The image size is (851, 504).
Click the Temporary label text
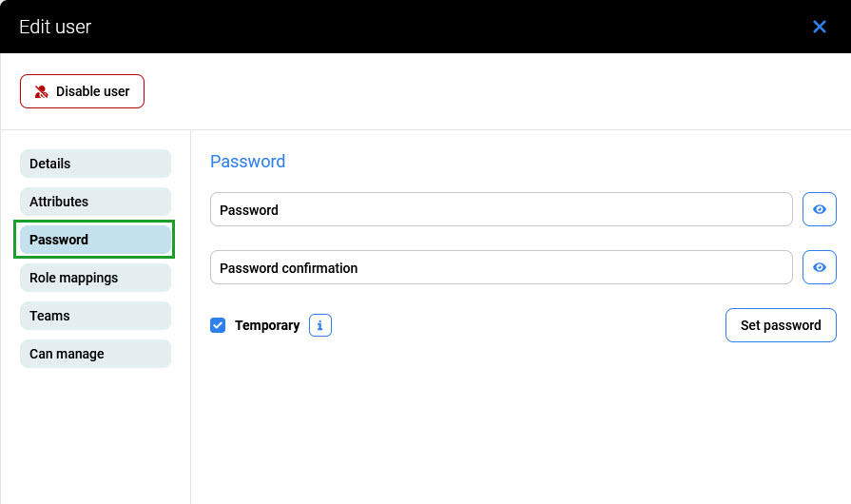(x=267, y=325)
